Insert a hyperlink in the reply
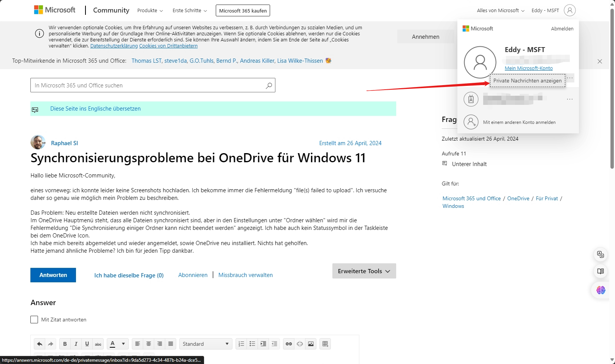The width and height of the screenshot is (615, 364). coord(289,344)
